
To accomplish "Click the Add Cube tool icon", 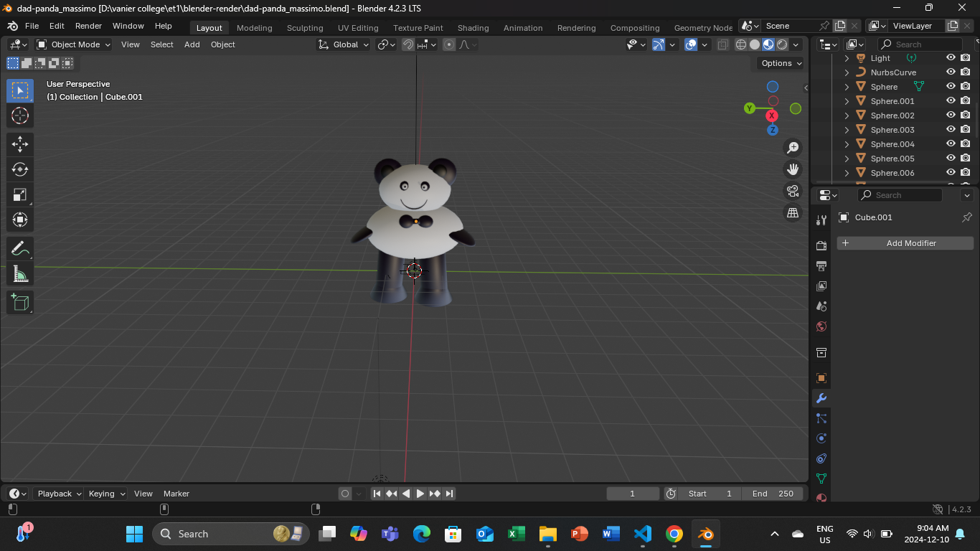I will click(20, 302).
